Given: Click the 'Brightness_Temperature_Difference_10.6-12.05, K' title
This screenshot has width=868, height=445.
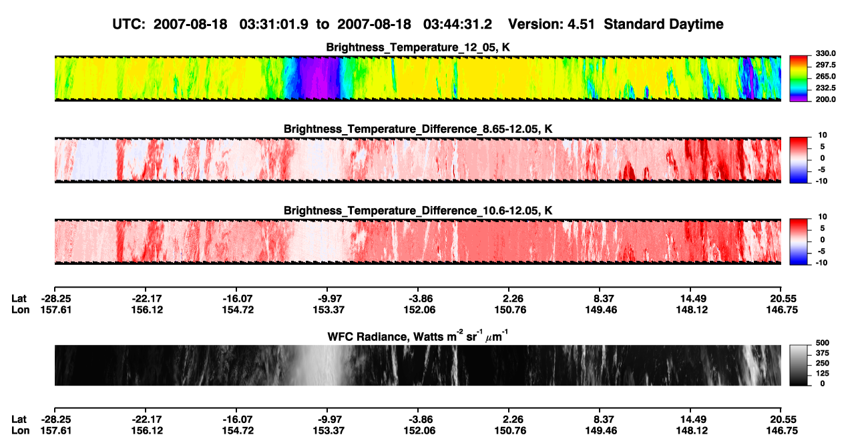Looking at the screenshot, I should point(418,210).
